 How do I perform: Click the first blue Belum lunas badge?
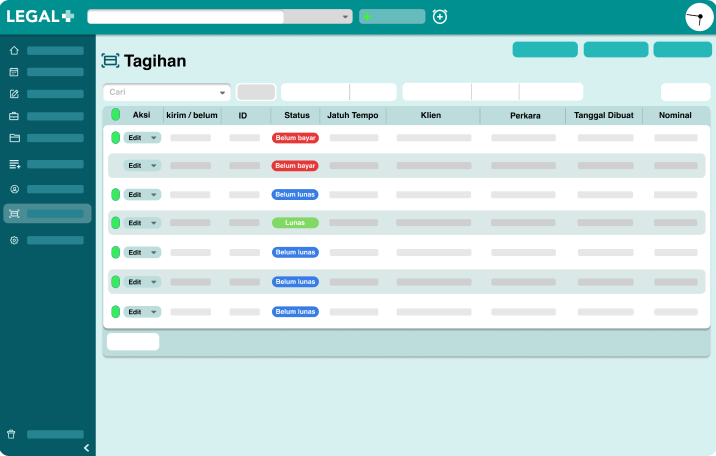pos(295,194)
